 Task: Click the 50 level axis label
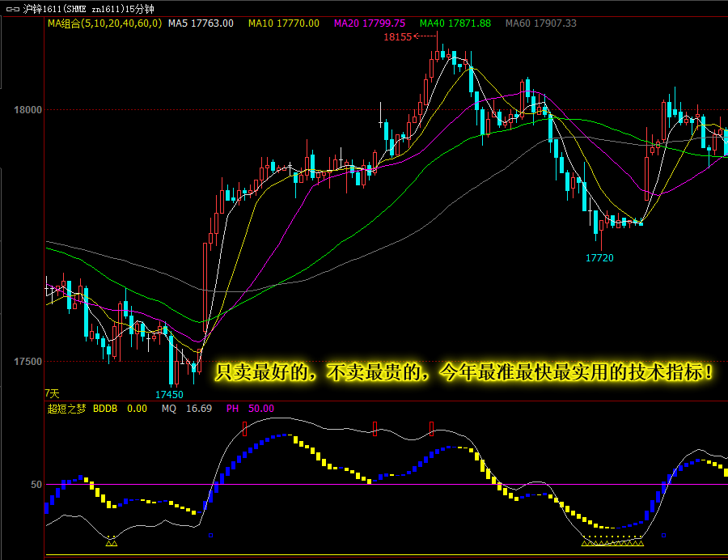click(36, 485)
